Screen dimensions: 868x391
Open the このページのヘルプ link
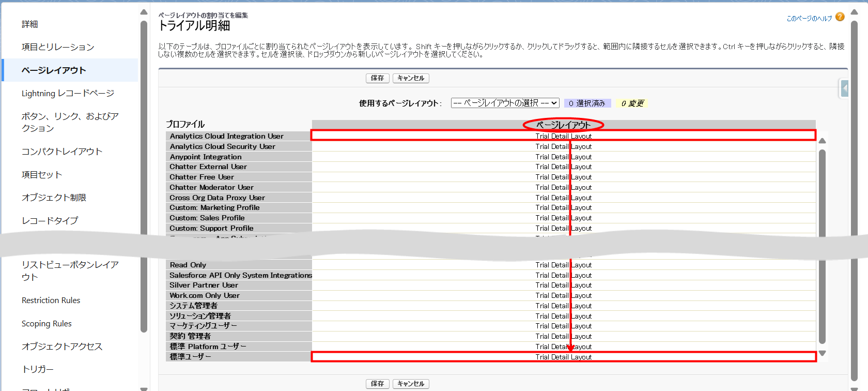point(809,19)
